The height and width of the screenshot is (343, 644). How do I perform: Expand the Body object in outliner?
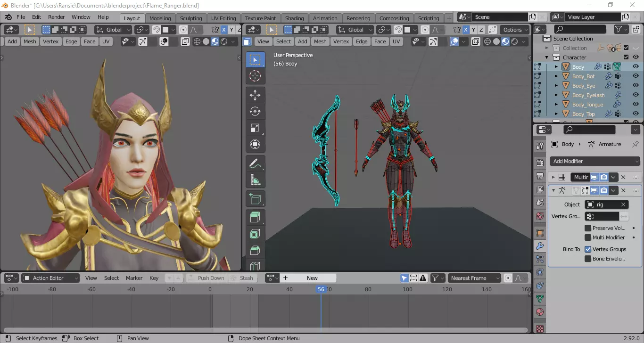[556, 67]
